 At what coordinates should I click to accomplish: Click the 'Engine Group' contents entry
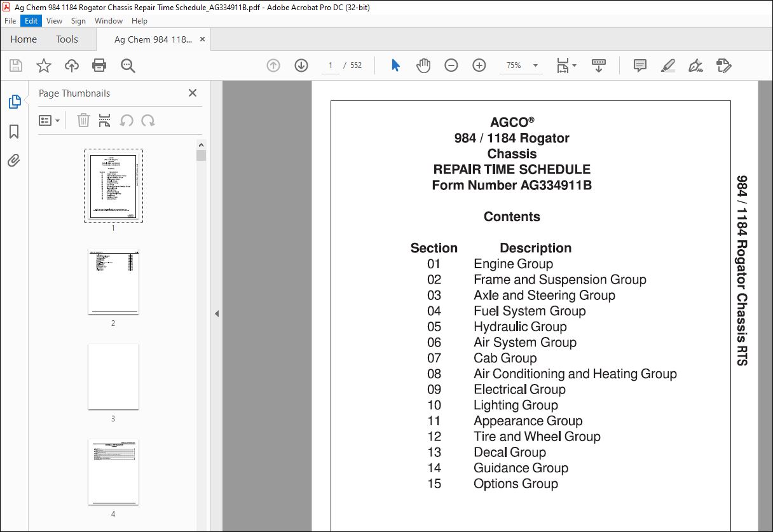click(513, 264)
